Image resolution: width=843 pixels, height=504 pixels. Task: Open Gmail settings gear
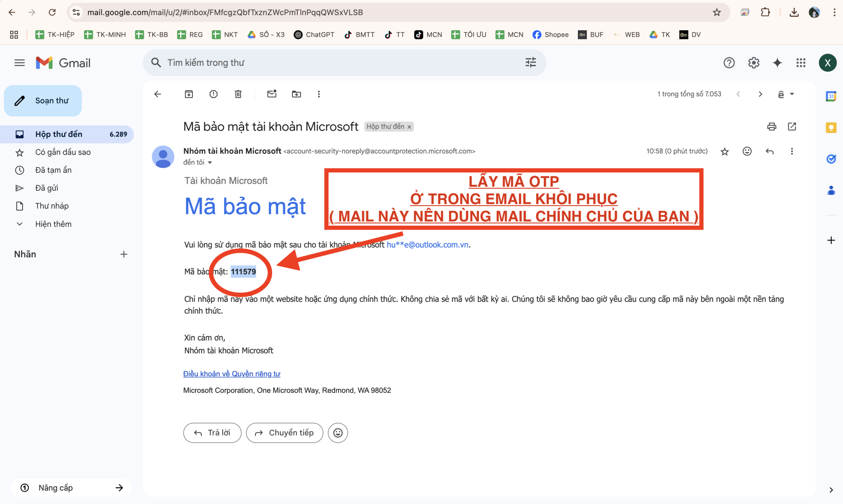point(754,63)
